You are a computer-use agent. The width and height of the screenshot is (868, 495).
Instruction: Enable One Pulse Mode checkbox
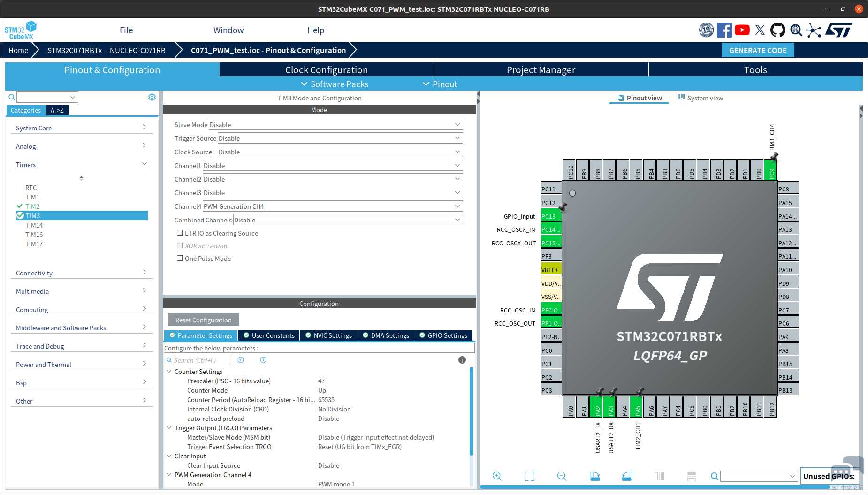(x=180, y=258)
